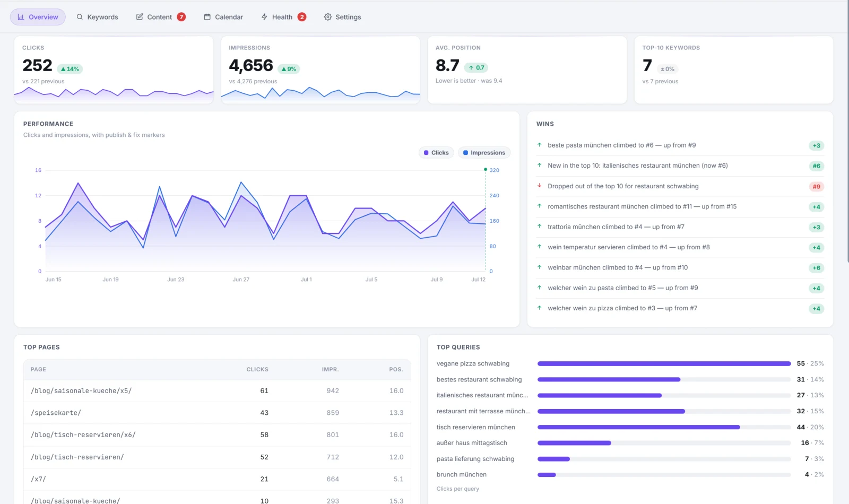Click the Keywords magnifier icon
The height and width of the screenshot is (504, 849).
pos(80,17)
